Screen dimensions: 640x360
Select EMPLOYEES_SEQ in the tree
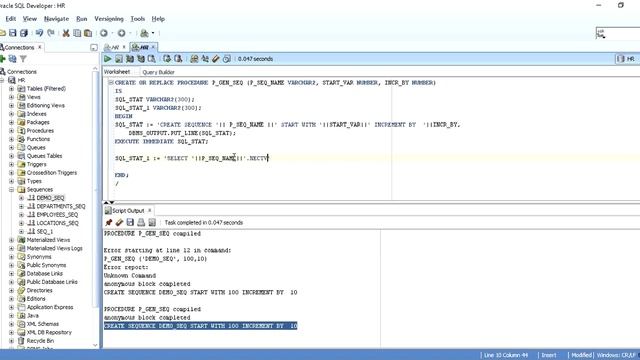pyautogui.click(x=57, y=215)
